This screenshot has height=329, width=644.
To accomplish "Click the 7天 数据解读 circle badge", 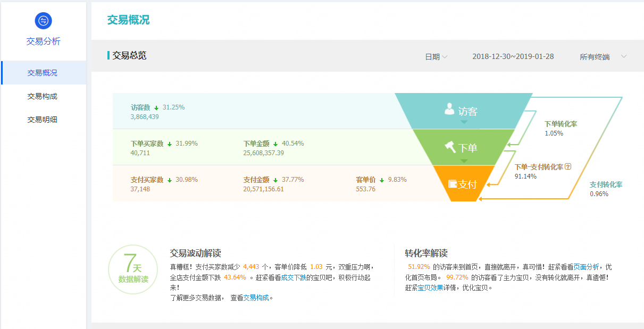I will click(x=133, y=269).
